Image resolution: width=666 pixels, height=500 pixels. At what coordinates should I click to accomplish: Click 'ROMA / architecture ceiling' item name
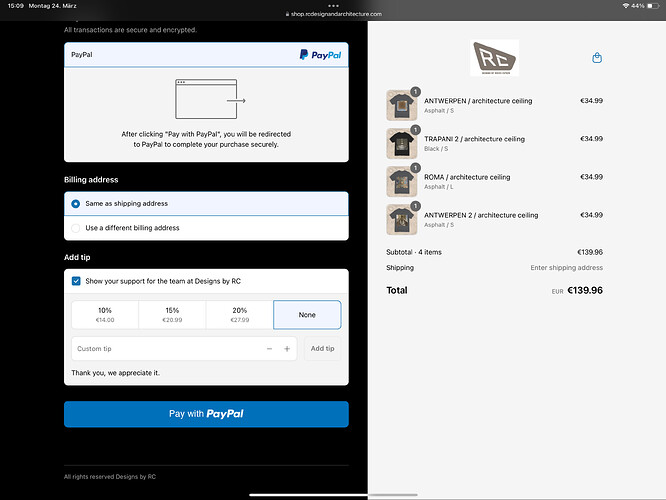click(x=467, y=177)
